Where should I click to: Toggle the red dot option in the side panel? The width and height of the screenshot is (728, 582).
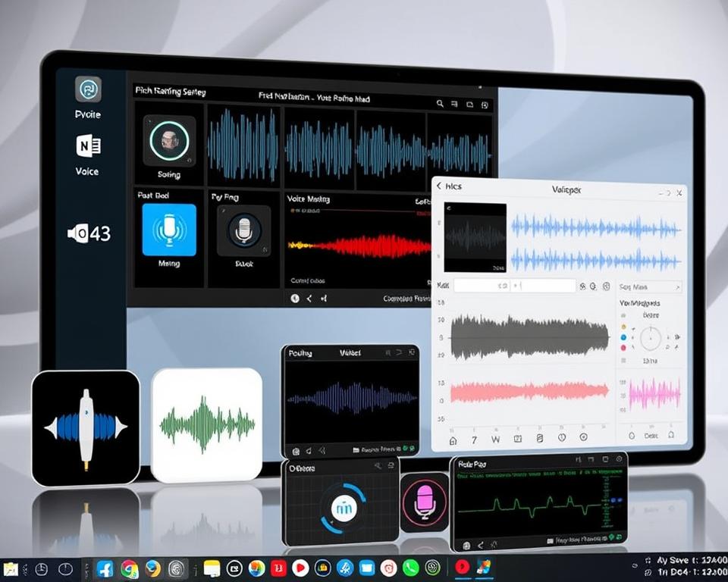pyautogui.click(x=623, y=348)
